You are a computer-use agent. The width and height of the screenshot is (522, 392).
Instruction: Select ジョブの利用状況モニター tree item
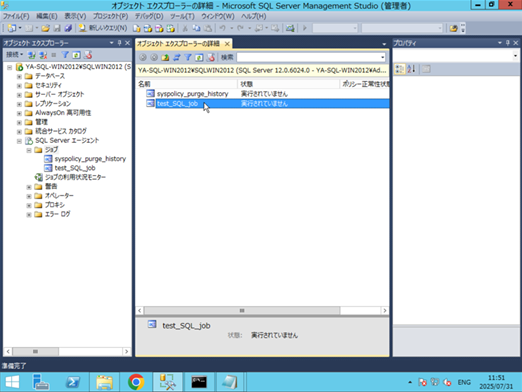pyautogui.click(x=75, y=177)
